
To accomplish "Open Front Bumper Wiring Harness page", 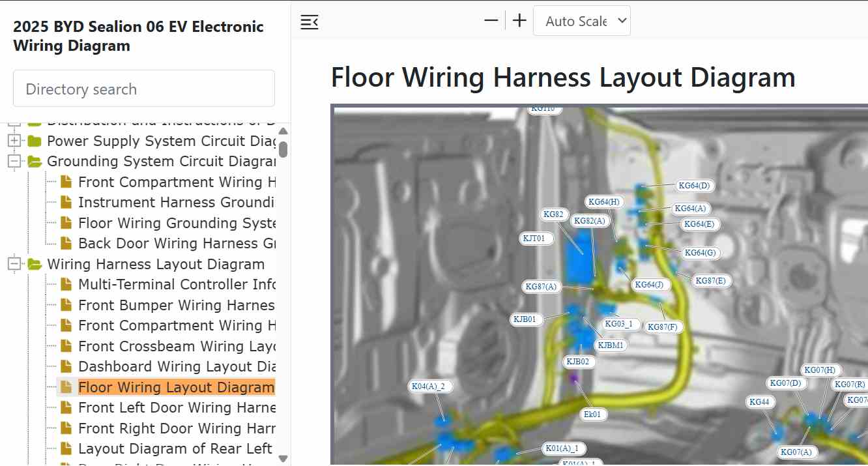I will (177, 305).
